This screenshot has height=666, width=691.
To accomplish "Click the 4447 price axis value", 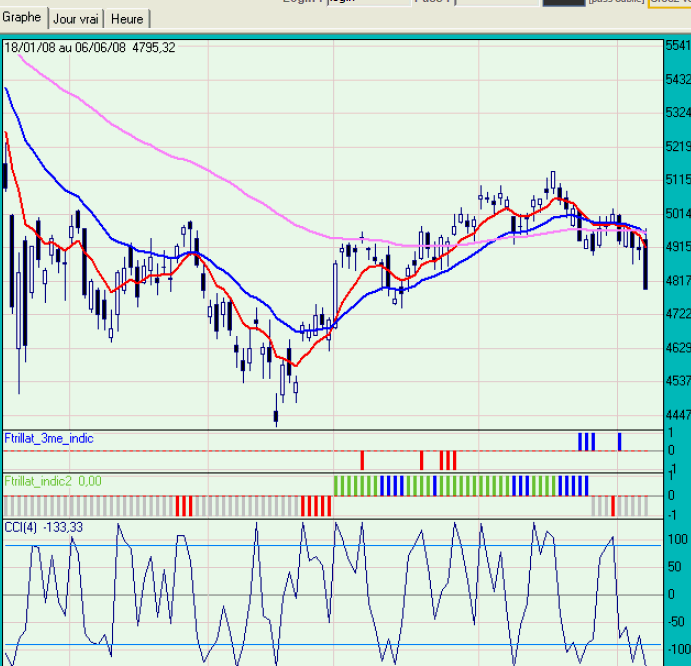I will [678, 415].
